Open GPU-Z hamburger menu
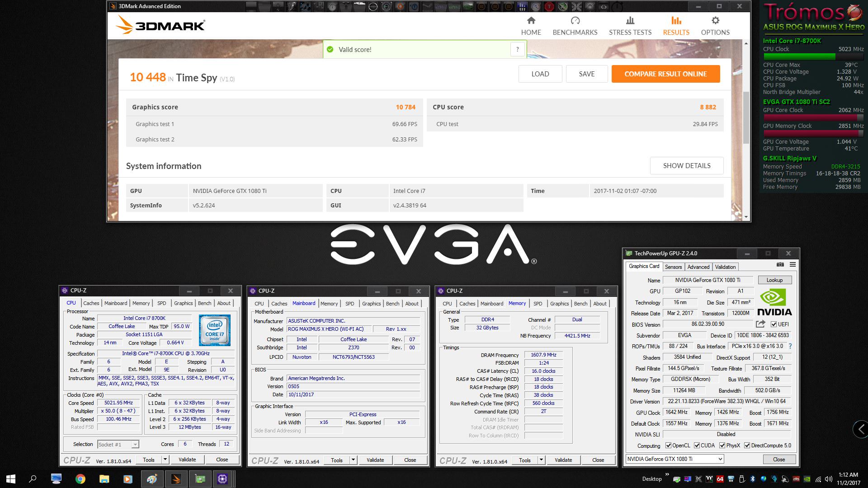 (793, 265)
